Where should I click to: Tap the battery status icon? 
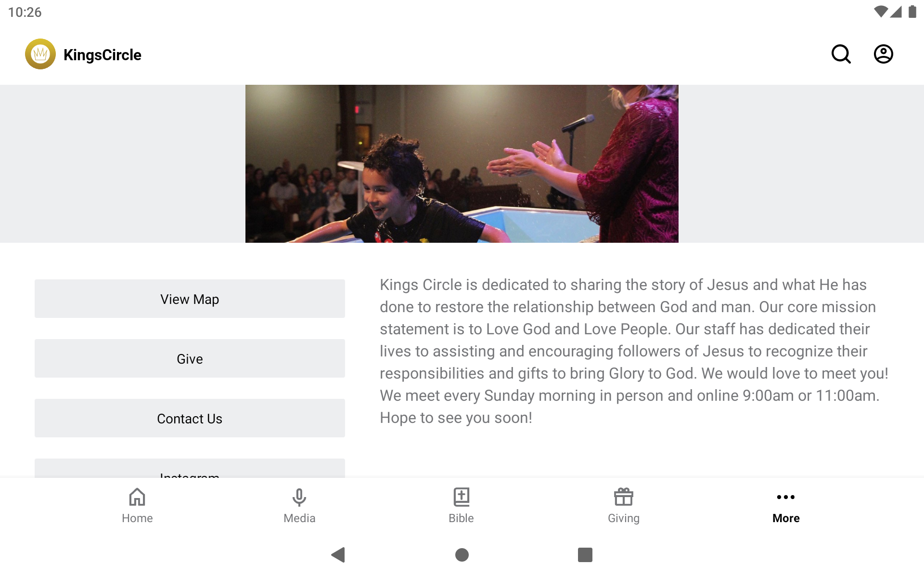click(912, 12)
